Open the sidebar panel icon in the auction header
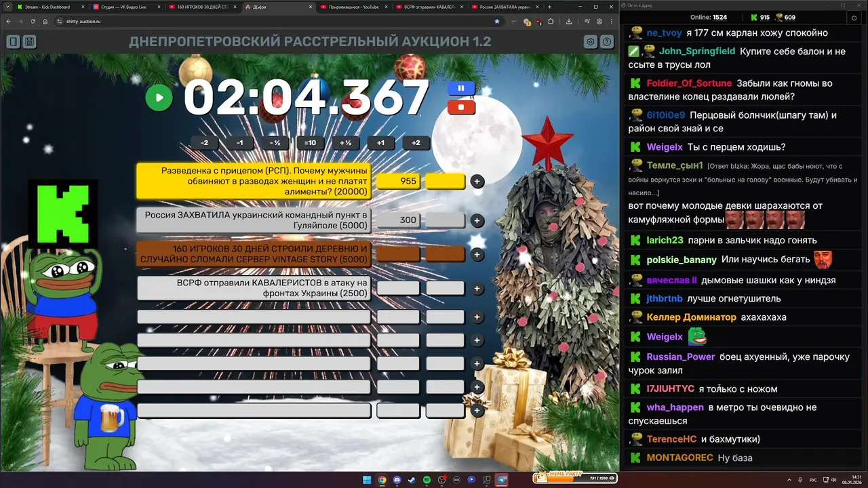The height and width of the screenshot is (488, 868). [x=13, y=42]
